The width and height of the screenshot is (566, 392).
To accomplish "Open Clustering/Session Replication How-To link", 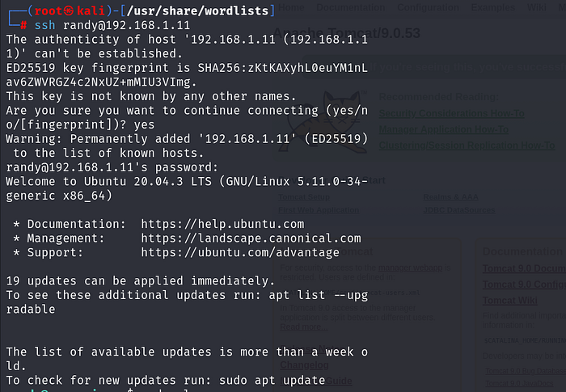I will point(467,145).
